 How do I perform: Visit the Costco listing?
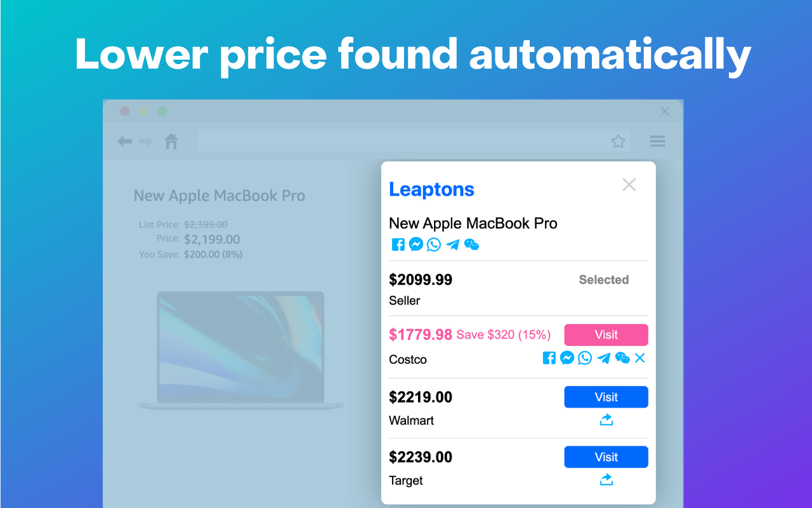pos(606,335)
